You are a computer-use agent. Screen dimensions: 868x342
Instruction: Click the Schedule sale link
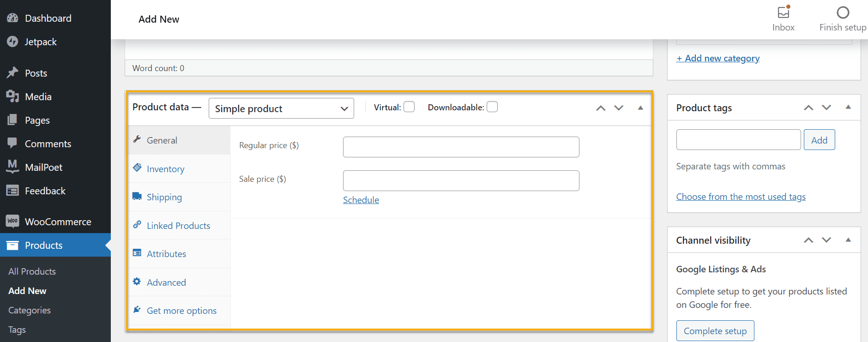point(361,200)
